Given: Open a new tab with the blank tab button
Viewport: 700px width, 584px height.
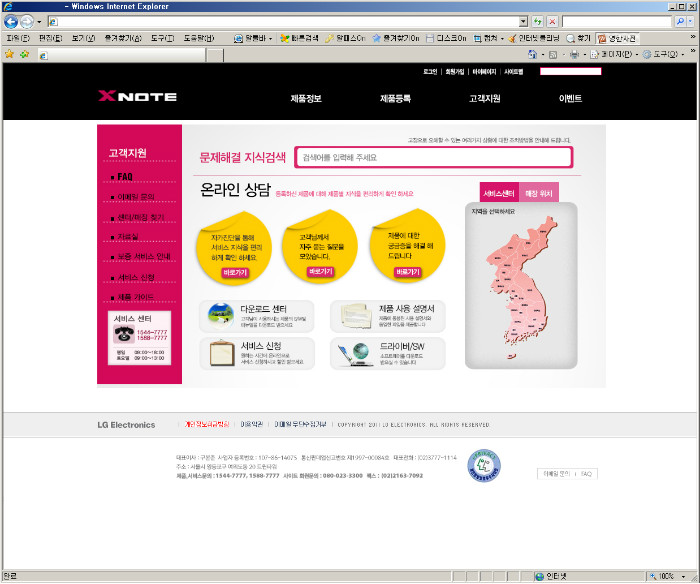Looking at the screenshot, I should click(215, 55).
